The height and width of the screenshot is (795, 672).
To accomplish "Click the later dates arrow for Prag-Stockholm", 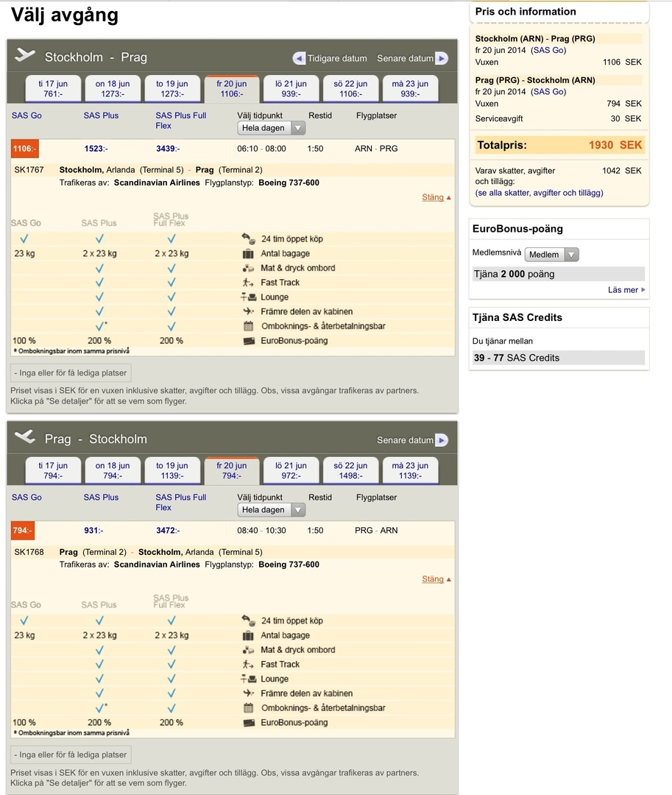I will [441, 440].
